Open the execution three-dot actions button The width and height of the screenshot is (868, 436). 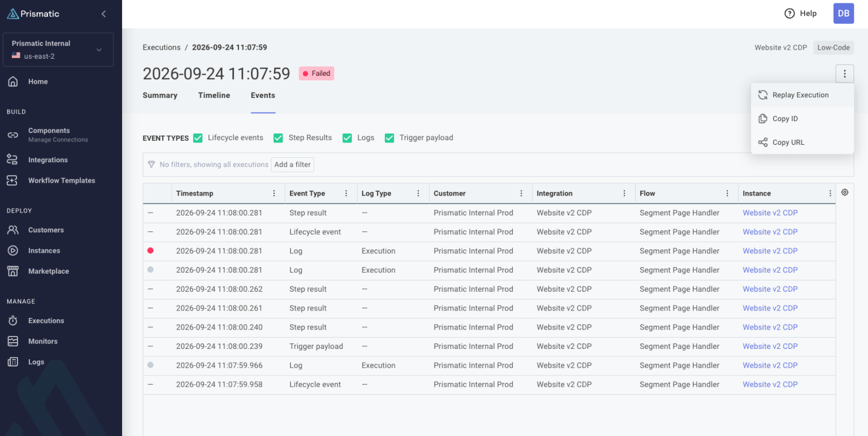coord(844,74)
